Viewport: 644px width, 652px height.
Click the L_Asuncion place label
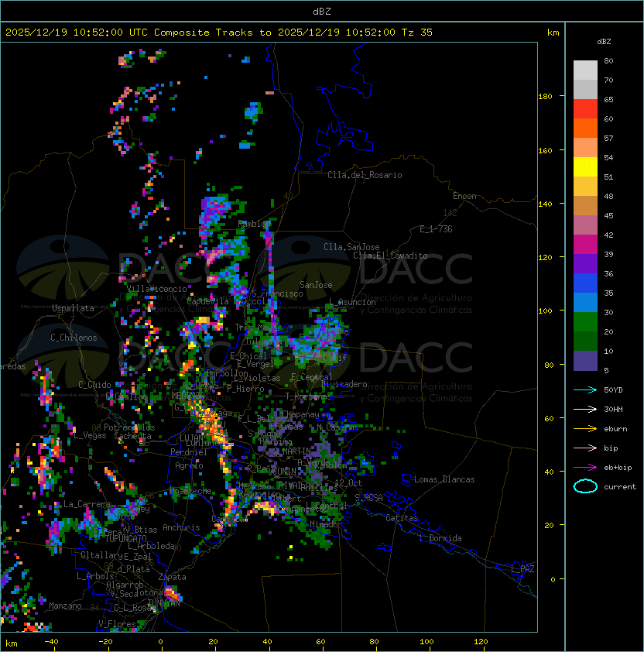coord(352,302)
